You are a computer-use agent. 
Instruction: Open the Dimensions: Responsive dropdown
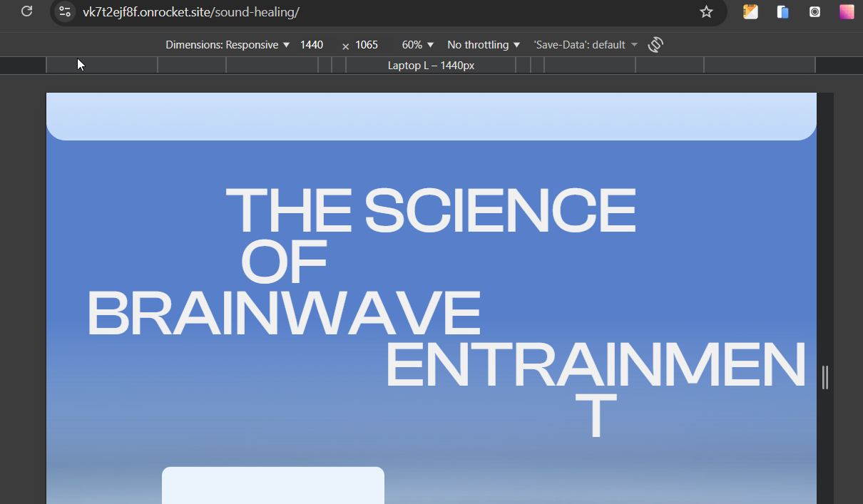(228, 45)
